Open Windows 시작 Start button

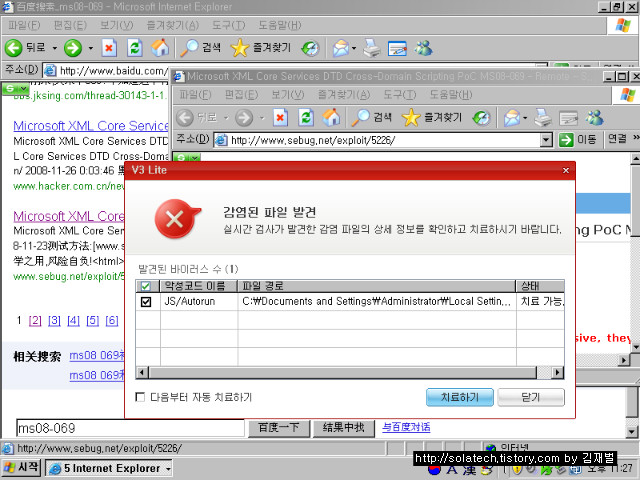click(x=21, y=468)
